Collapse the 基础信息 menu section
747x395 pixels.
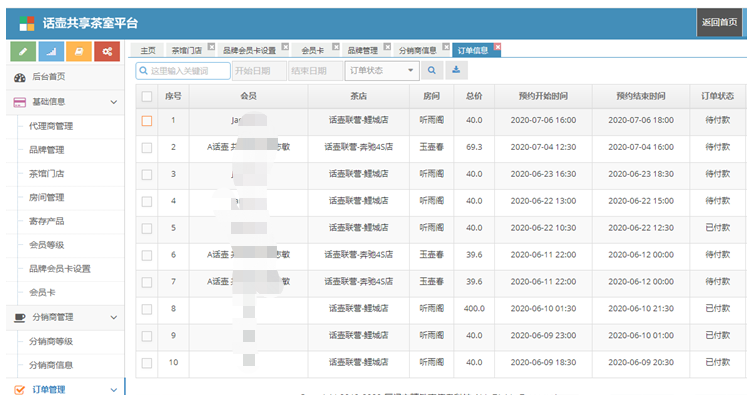pyautogui.click(x=113, y=102)
